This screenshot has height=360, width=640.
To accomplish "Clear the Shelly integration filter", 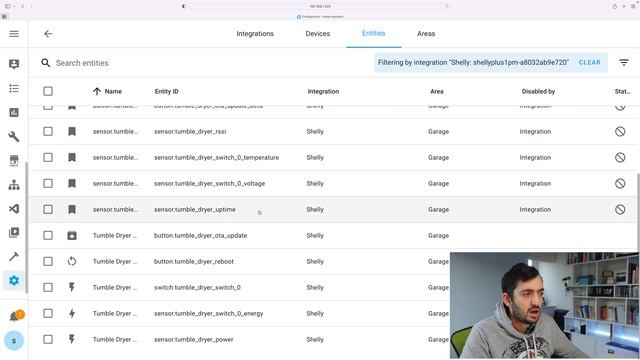I will [x=589, y=62].
